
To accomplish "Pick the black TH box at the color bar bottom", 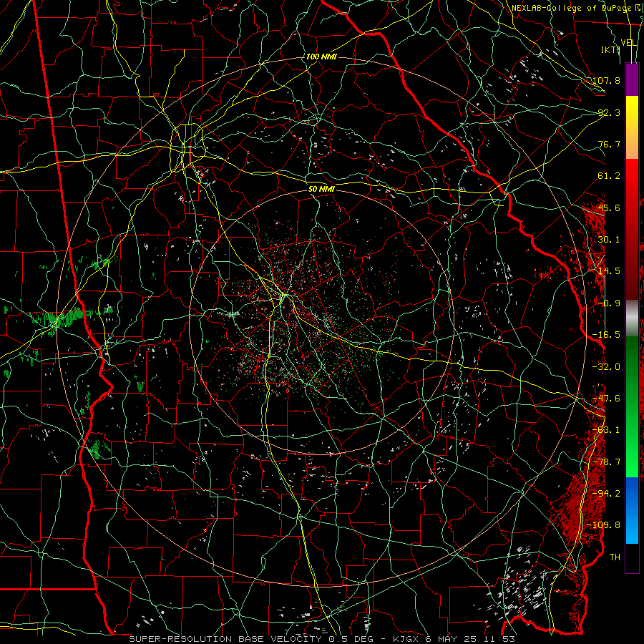I will (632, 558).
